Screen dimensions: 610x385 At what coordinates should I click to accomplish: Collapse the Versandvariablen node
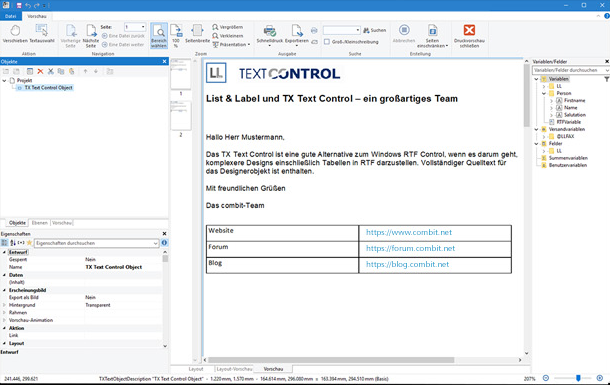point(536,129)
